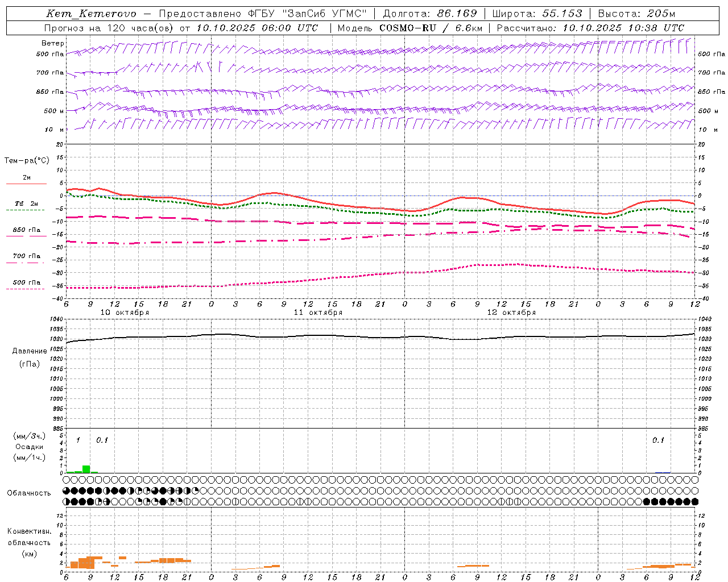
Task: Click the Давление panel label
Action: point(30,351)
